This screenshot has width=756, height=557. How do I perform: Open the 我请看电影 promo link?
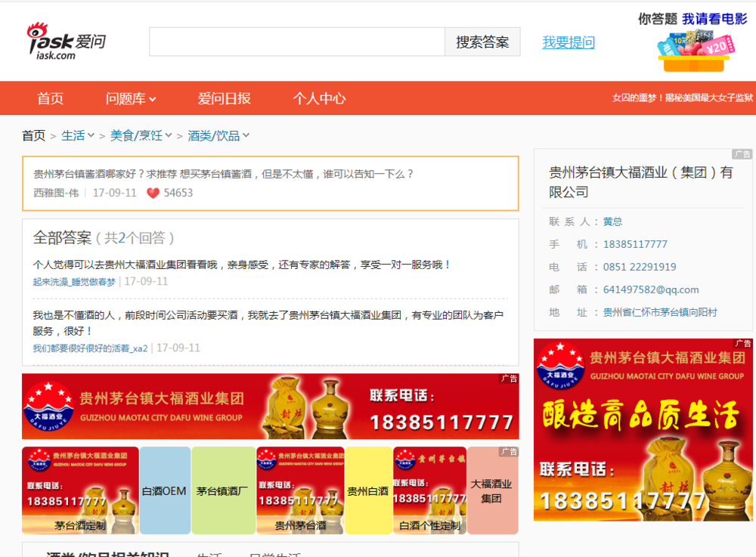714,19
